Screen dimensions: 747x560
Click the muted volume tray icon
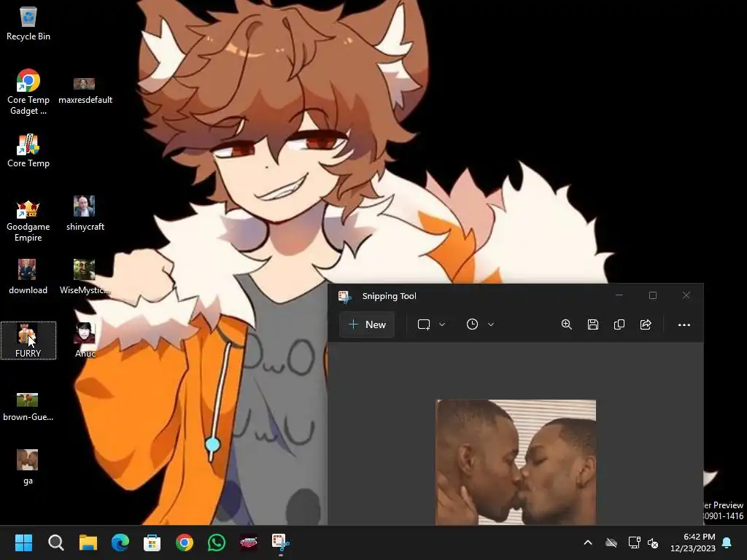653,542
